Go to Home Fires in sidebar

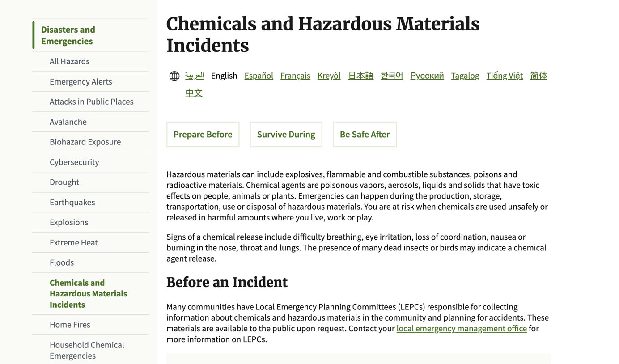pyautogui.click(x=70, y=325)
